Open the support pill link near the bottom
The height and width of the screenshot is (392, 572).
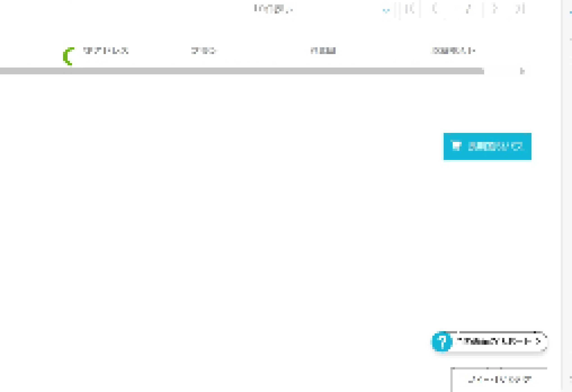(x=490, y=342)
